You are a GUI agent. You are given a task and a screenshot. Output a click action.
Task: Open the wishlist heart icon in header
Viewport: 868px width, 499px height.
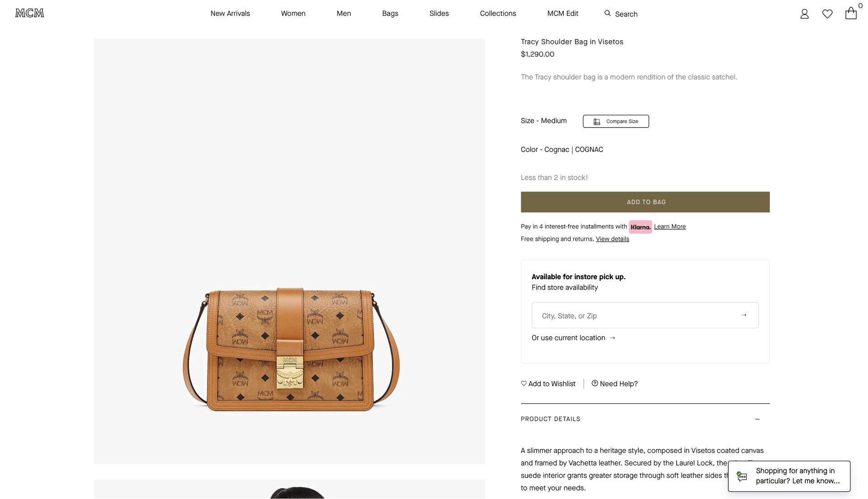[x=827, y=14]
